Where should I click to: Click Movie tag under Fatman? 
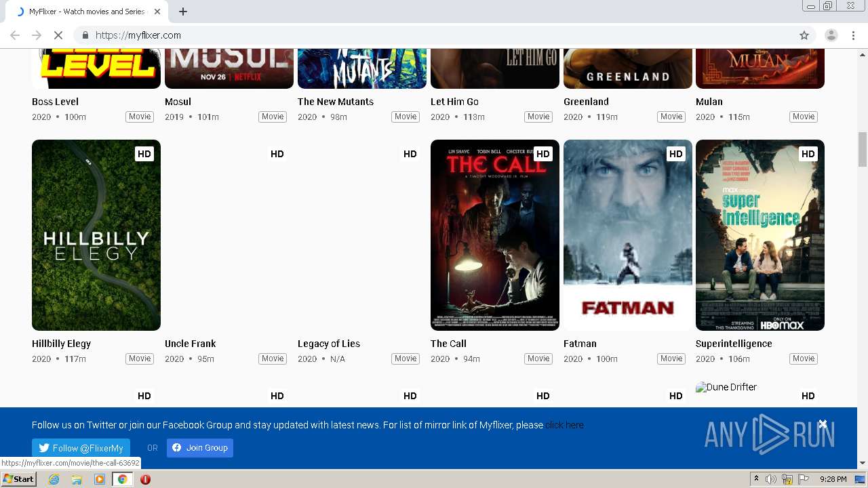tap(671, 359)
